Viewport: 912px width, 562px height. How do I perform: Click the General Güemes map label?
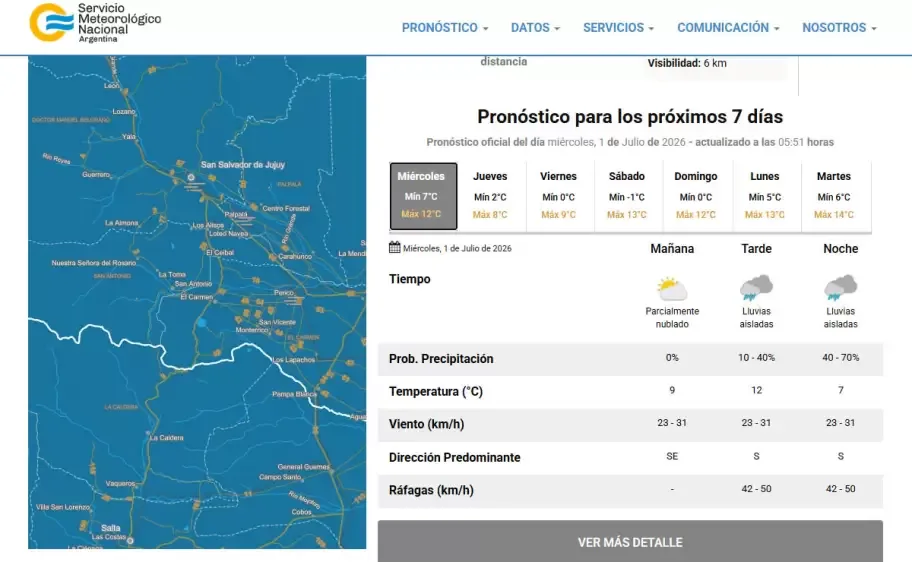(303, 467)
